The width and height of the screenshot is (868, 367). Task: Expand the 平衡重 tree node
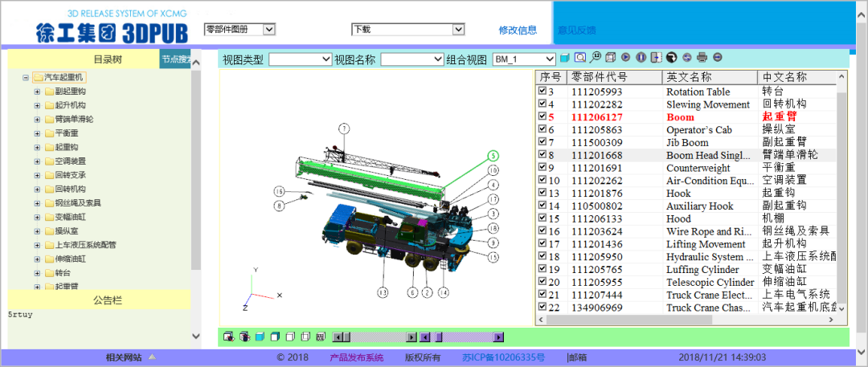point(37,133)
